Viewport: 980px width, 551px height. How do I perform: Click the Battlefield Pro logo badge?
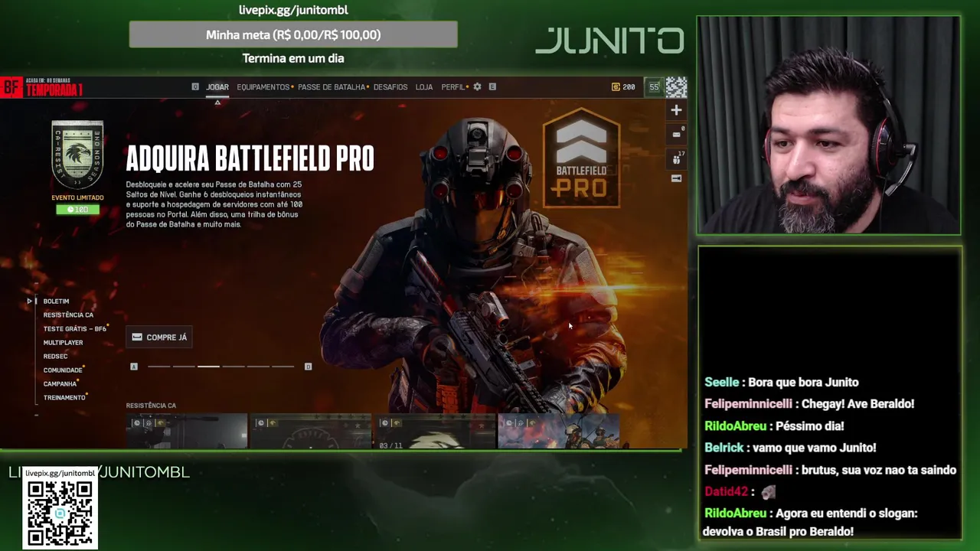point(582,158)
